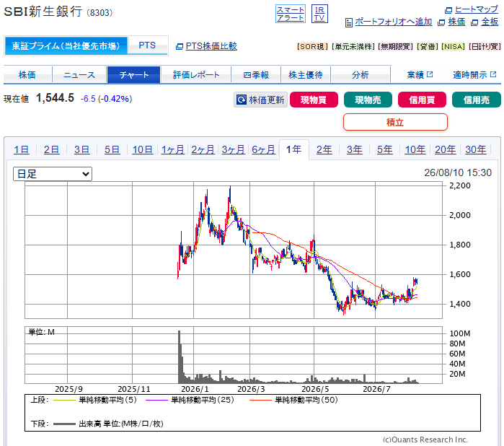Click the portfolio add document icon
Image resolution: width=504 pixels, height=446 pixels.
tap(349, 22)
